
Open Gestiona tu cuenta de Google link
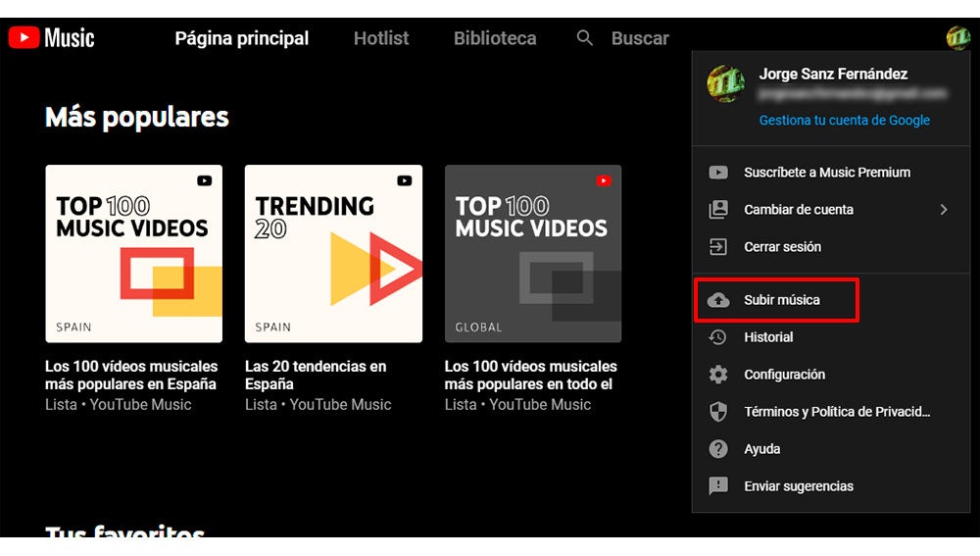coord(844,120)
